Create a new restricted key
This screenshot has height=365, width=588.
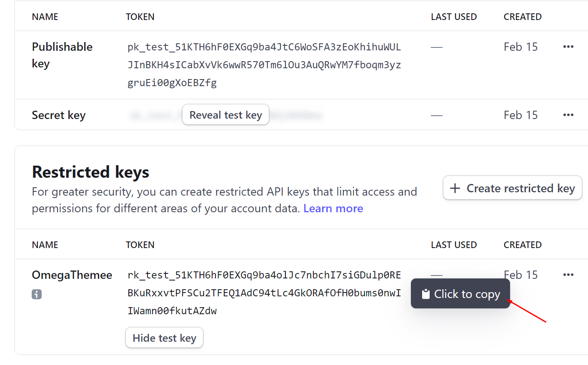coord(512,188)
